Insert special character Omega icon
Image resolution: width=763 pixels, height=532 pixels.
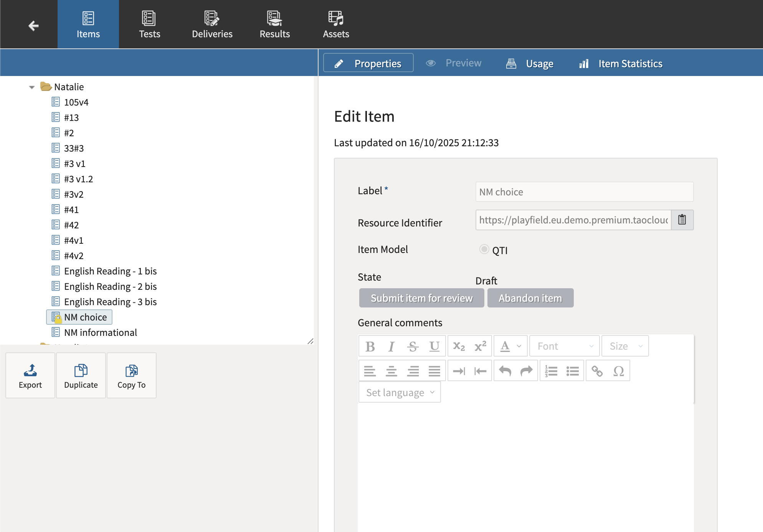[618, 371]
